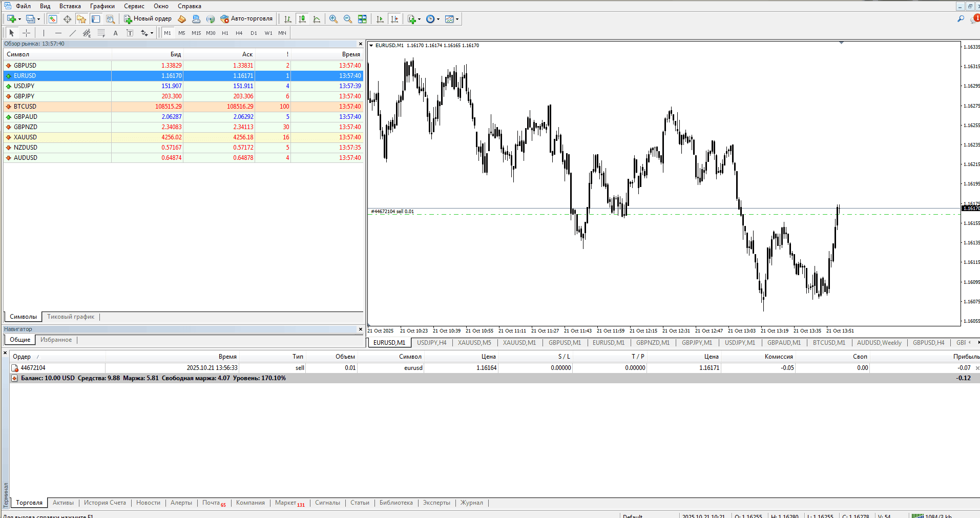Open the Signals antenna icon
Screen dimensions: 980x518
pos(211,19)
